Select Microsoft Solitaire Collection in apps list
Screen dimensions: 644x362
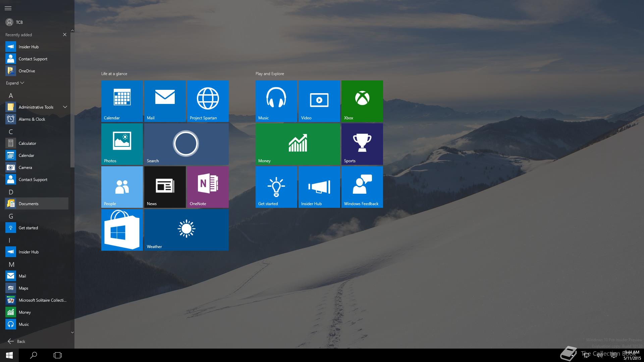(x=42, y=300)
